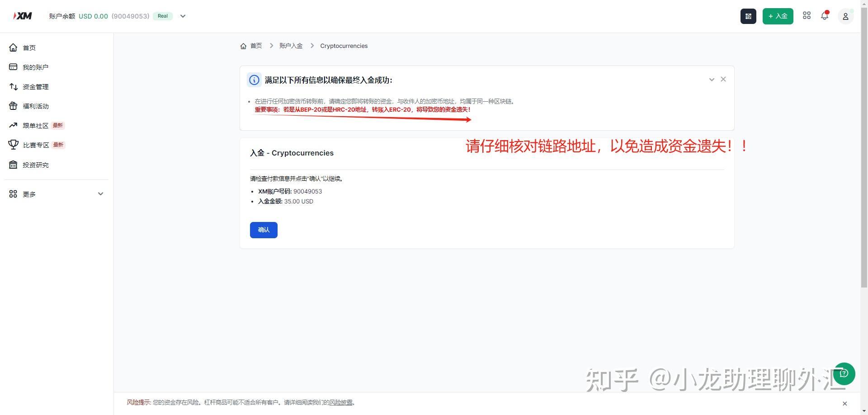Collapse the deposit info notice

[x=712, y=80]
